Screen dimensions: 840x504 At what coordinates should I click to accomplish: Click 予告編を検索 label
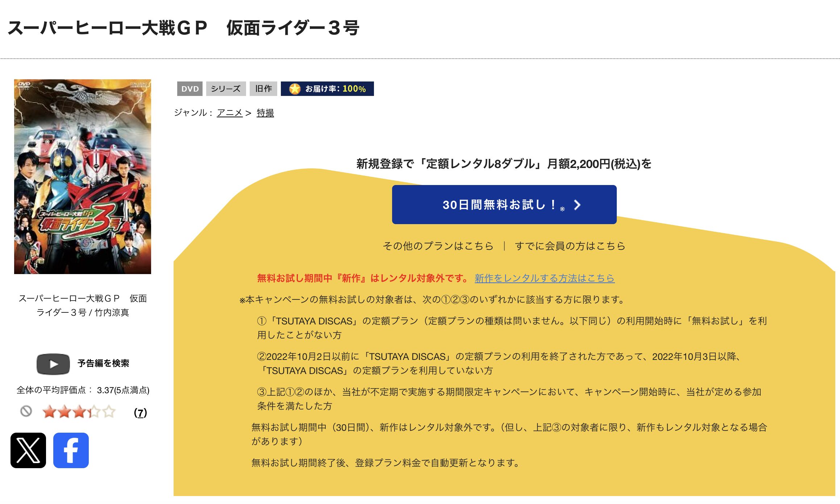point(103,364)
